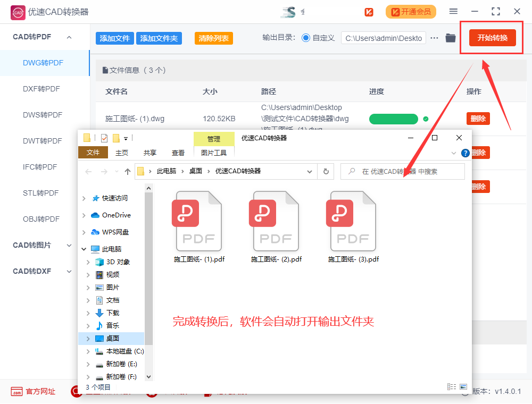Expand the 桌面 tree chevron
This screenshot has height=404, width=532.
tap(88, 339)
